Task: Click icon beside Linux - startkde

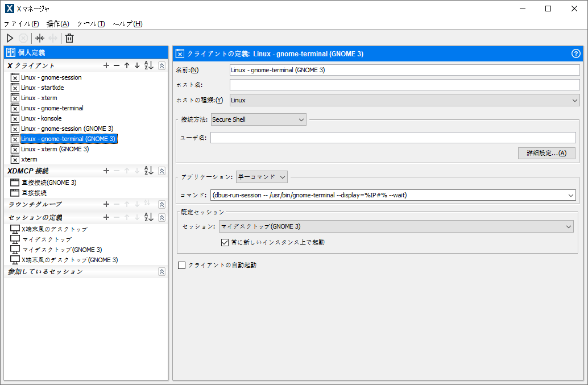Action: pyautogui.click(x=15, y=88)
